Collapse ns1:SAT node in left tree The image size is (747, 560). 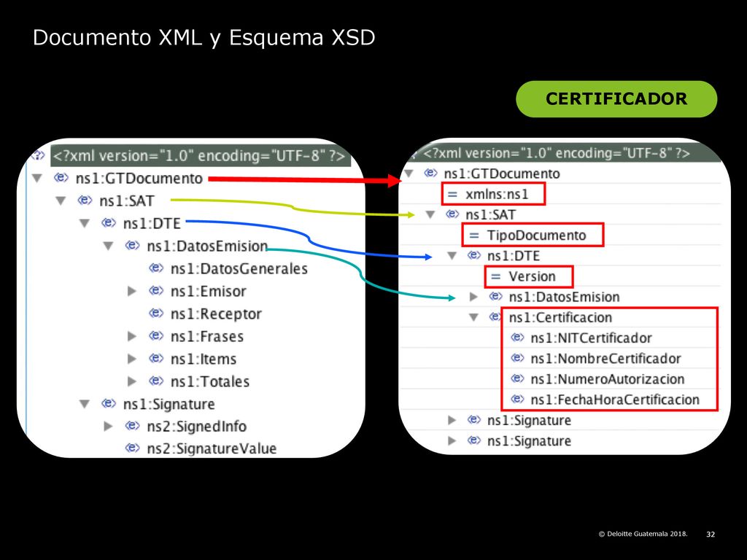click(61, 201)
